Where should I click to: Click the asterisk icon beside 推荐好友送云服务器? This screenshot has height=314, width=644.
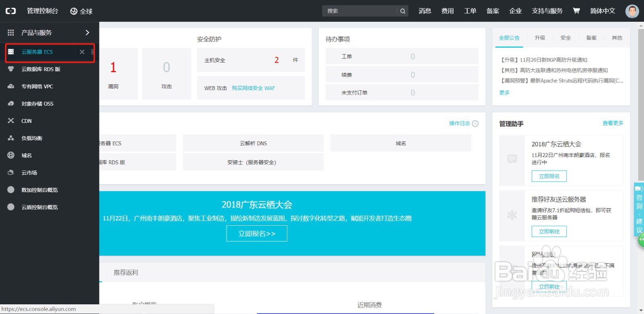tap(512, 215)
